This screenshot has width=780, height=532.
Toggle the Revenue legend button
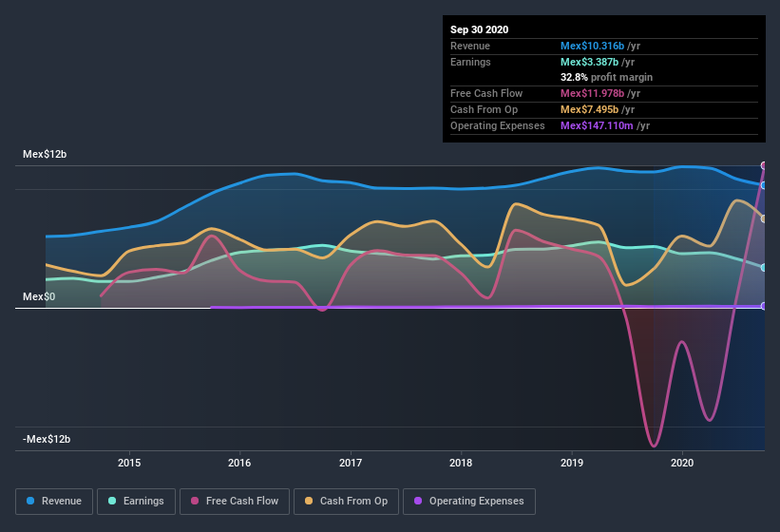pos(54,502)
